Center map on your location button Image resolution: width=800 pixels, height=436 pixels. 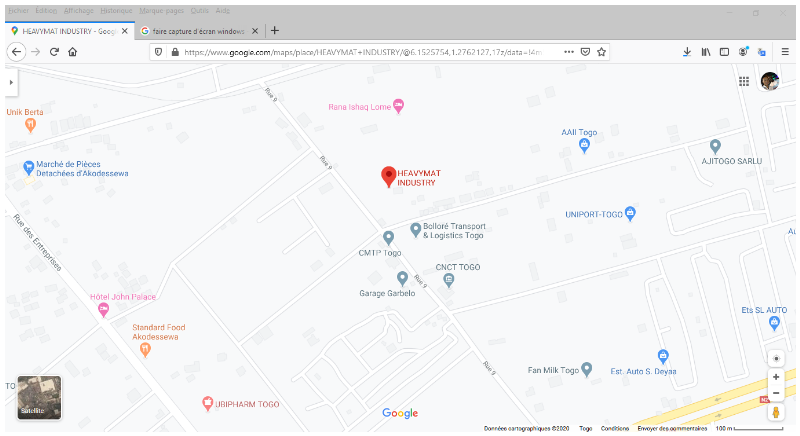776,358
